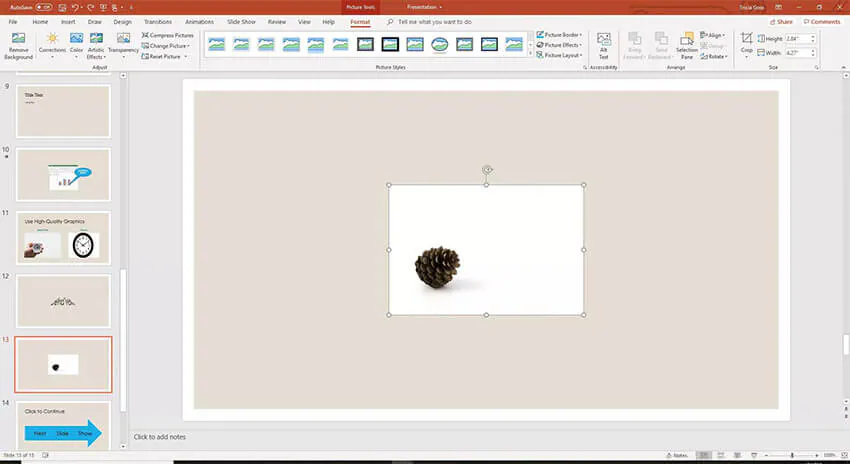Viewport: 850px width, 464px height.
Task: Switch to the View tab
Action: pos(304,22)
